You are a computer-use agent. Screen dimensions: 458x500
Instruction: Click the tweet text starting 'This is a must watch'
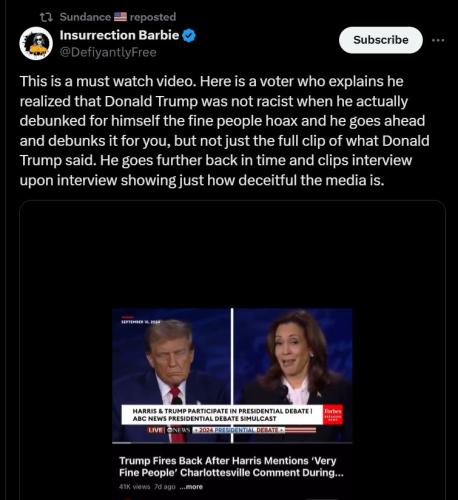pyautogui.click(x=224, y=131)
